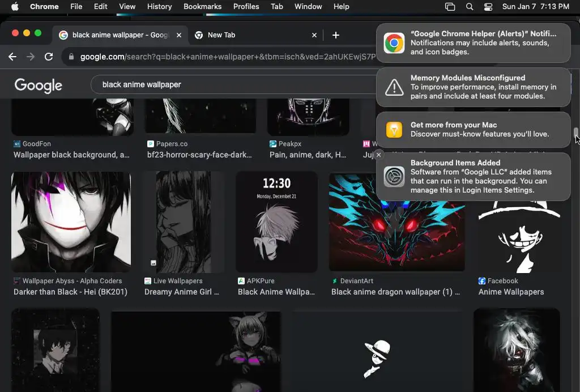Close the New Tab tab
The image size is (580, 392).
click(x=314, y=35)
